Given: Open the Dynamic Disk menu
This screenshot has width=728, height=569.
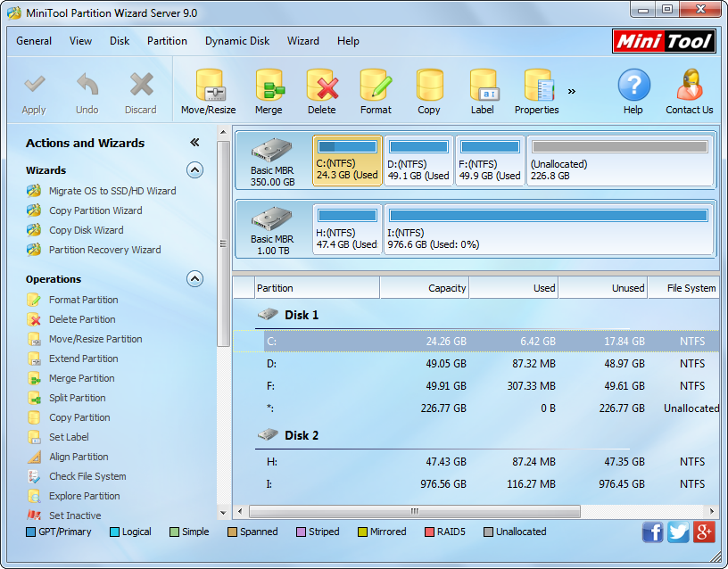Looking at the screenshot, I should 237,41.
